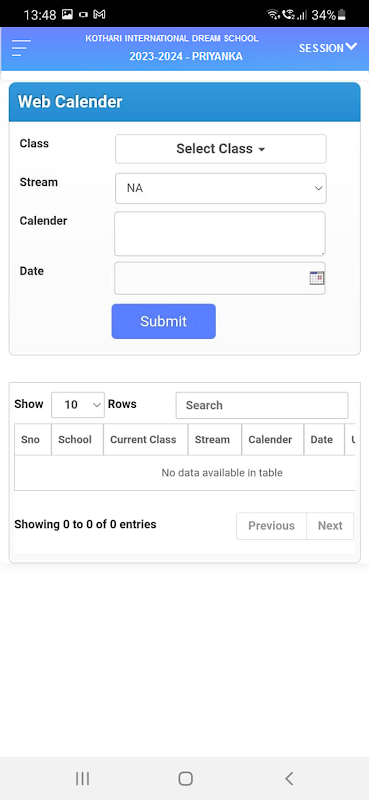Open the recent apps icon
Image resolution: width=369 pixels, height=800 pixels.
click(82, 779)
